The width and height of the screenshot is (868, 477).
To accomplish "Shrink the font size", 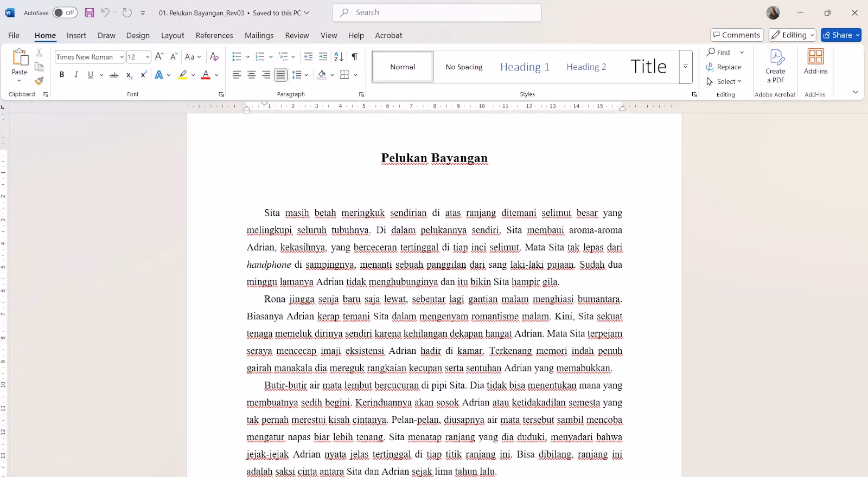I will coord(174,57).
